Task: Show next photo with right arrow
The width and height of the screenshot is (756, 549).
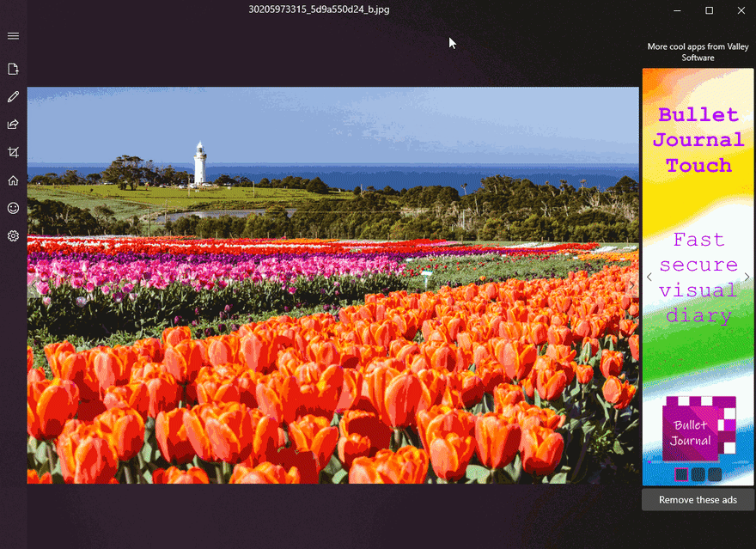Action: [x=631, y=285]
